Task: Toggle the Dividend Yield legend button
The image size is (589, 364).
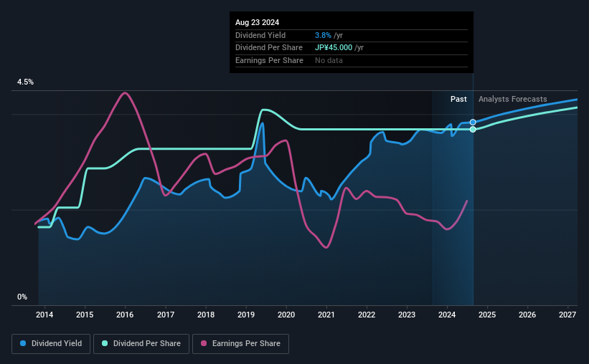Action: (51, 344)
